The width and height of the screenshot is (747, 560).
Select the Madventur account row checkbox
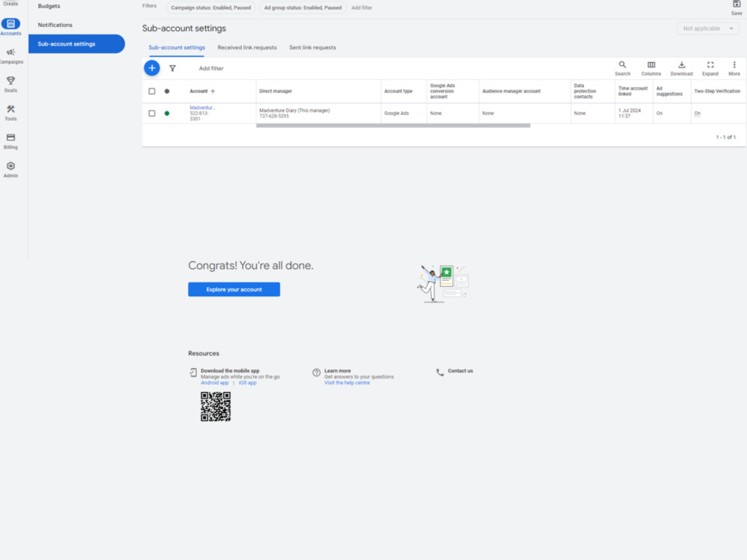tap(152, 113)
